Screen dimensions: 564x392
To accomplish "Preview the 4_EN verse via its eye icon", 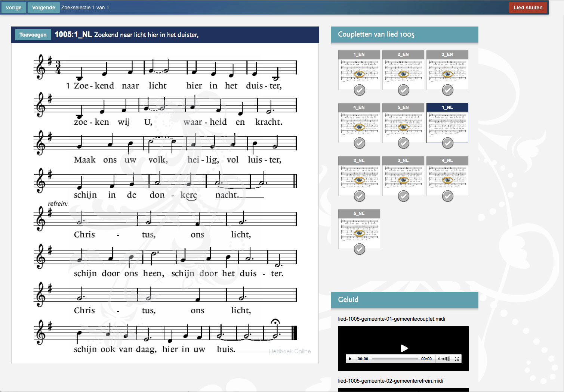I will pos(359,127).
